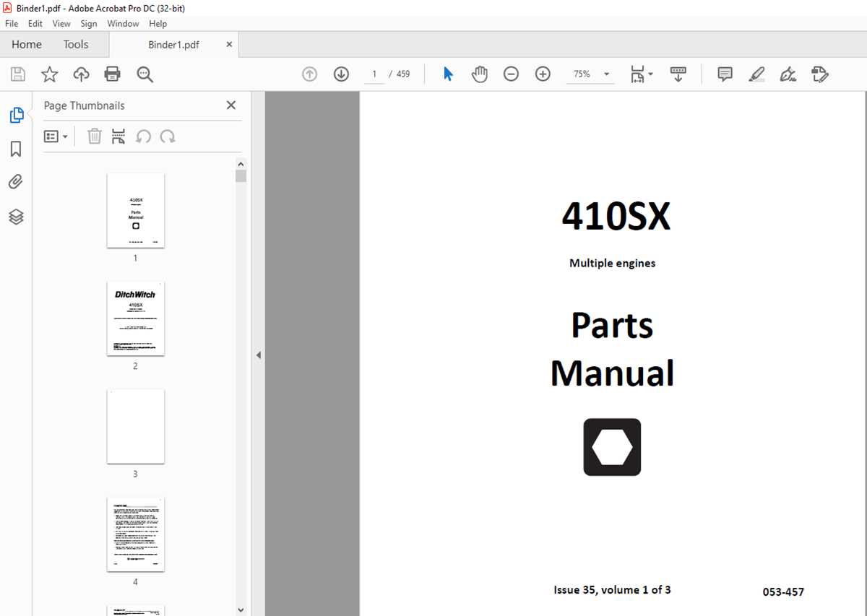This screenshot has width=867, height=616.
Task: Add a comment sticky note
Action: (725, 74)
